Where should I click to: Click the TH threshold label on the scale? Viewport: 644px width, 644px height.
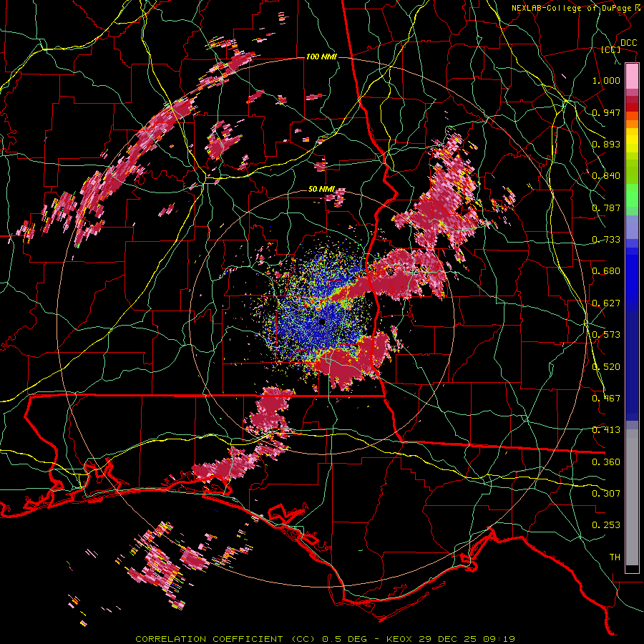click(615, 557)
